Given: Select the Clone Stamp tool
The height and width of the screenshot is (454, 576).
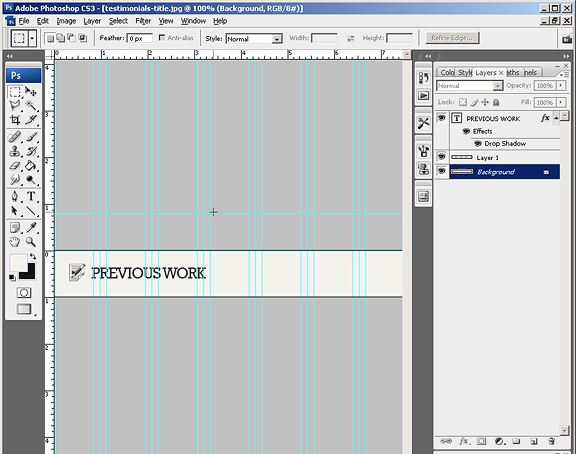Looking at the screenshot, I should [15, 151].
